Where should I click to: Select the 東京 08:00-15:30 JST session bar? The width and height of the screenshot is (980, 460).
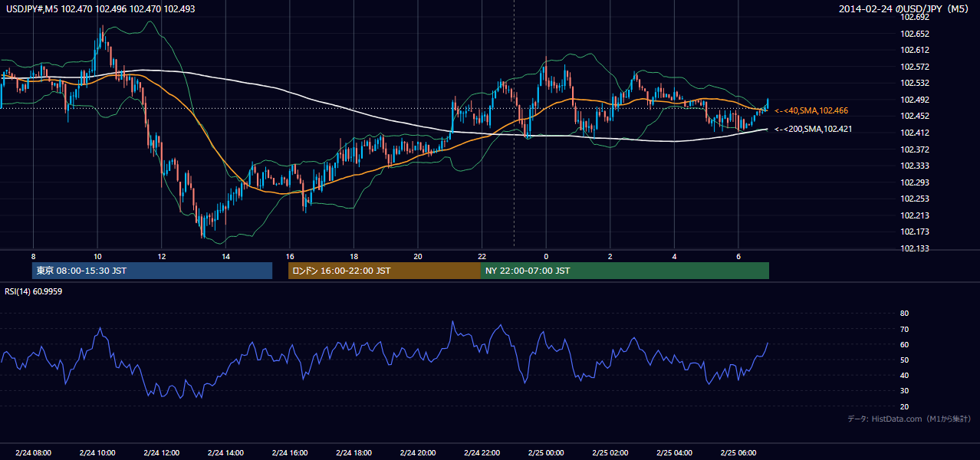(x=152, y=271)
